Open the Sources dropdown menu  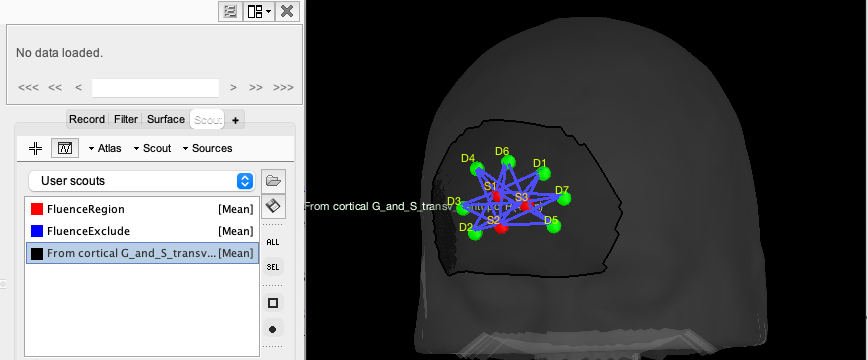[x=207, y=148]
